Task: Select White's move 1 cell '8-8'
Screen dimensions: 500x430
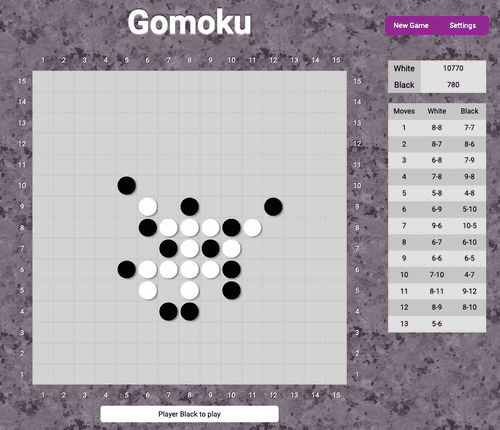Action: (437, 127)
